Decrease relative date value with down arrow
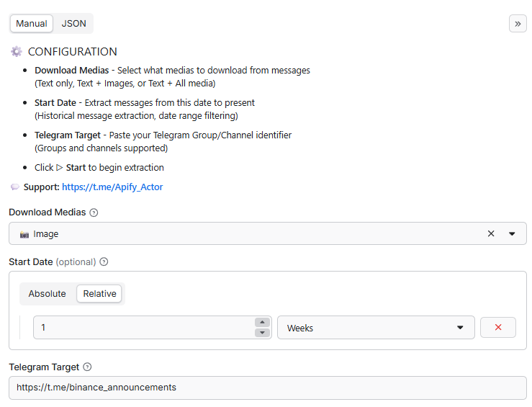Screen dimensions: 532x407 (262, 333)
